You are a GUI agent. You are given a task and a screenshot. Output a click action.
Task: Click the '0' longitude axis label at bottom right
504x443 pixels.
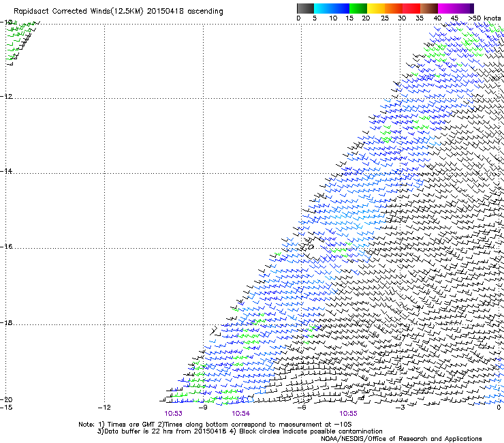(x=499, y=408)
